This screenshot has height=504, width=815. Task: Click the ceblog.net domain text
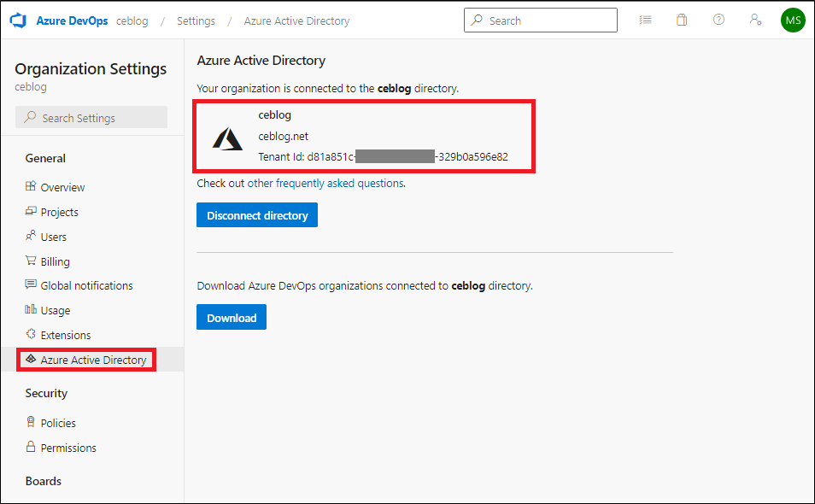284,136
